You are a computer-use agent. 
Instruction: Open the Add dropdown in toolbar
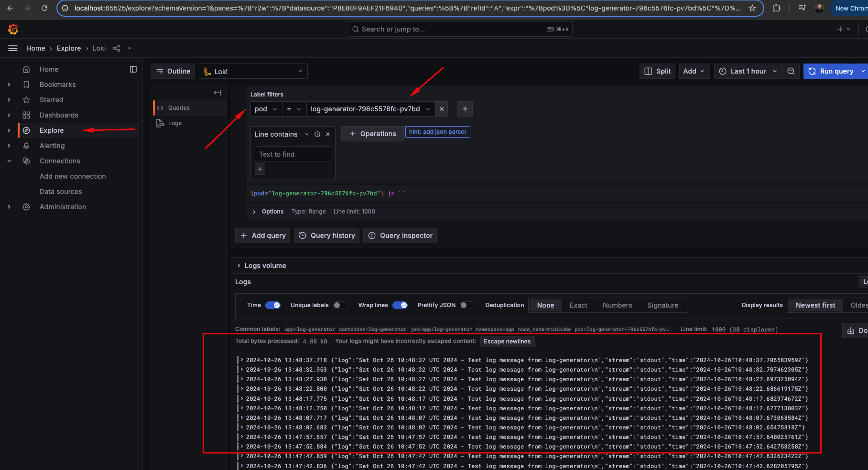tap(694, 71)
